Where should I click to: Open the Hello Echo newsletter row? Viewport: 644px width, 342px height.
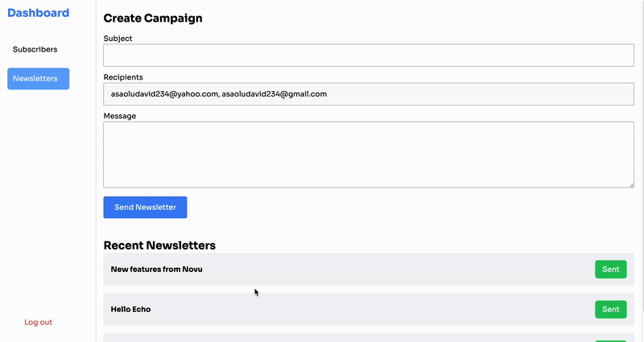point(131,309)
